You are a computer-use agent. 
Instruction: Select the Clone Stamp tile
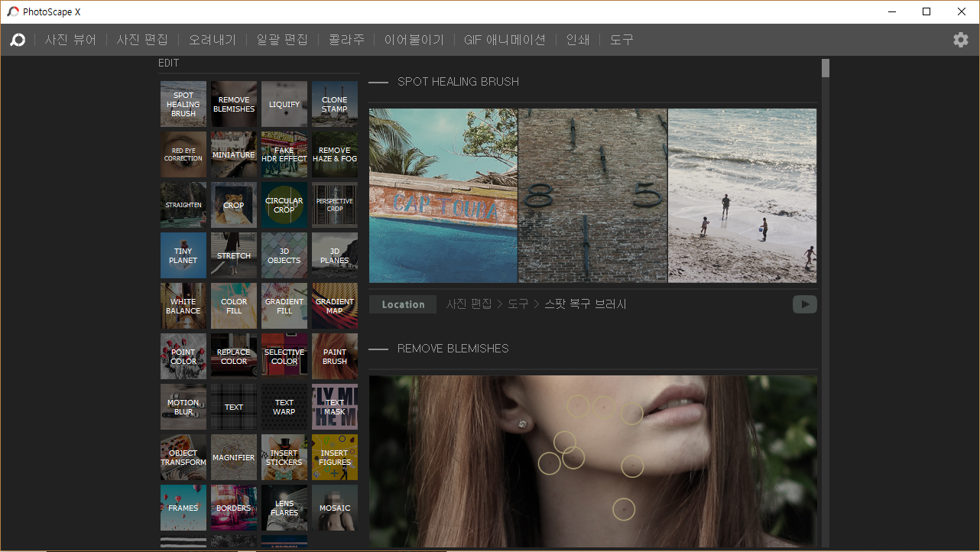tap(335, 104)
